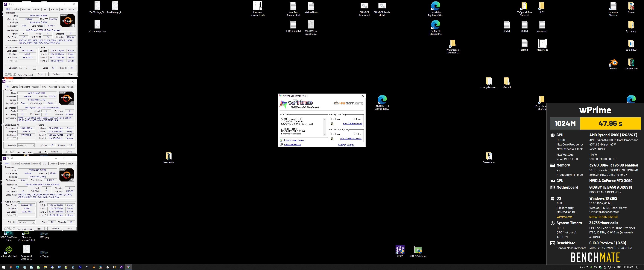Click Submit Scores link in wPrime
The width and height of the screenshot is (644, 270).
click(x=346, y=145)
